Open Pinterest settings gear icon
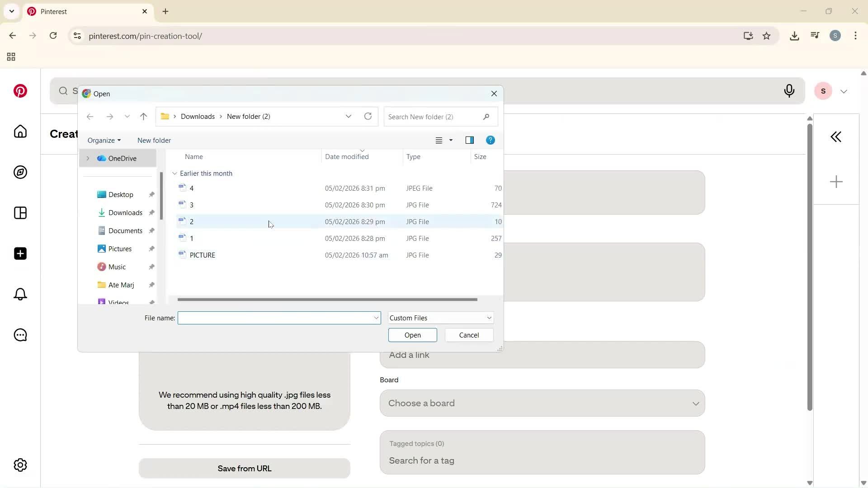Image resolution: width=868 pixels, height=488 pixels. point(20,465)
